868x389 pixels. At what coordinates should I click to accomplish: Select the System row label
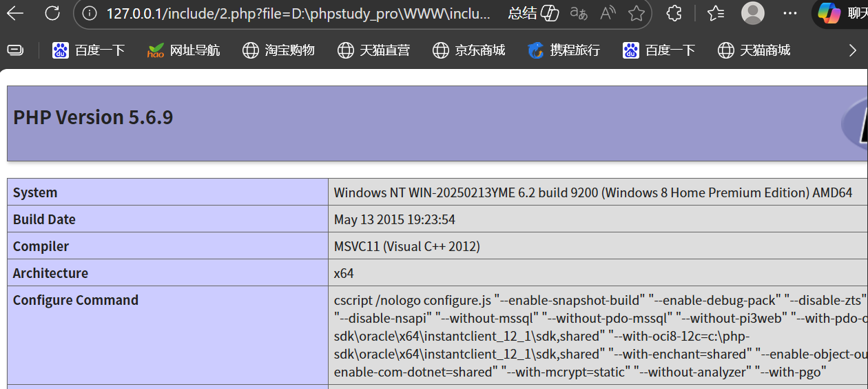[35, 192]
